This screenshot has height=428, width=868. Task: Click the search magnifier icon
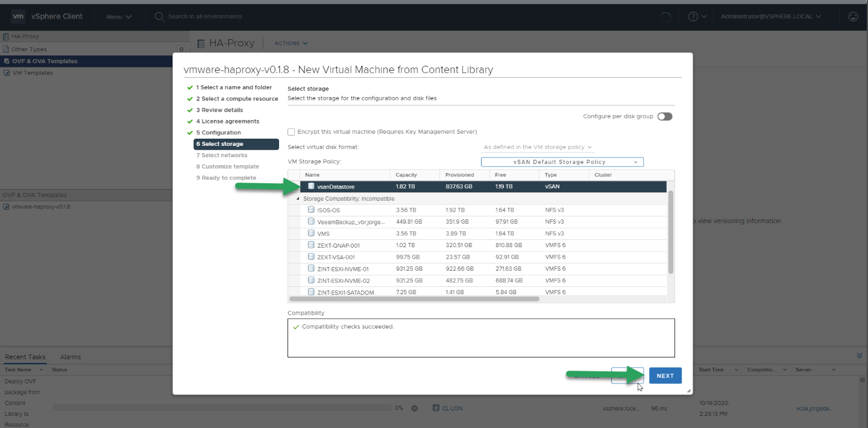(x=160, y=16)
